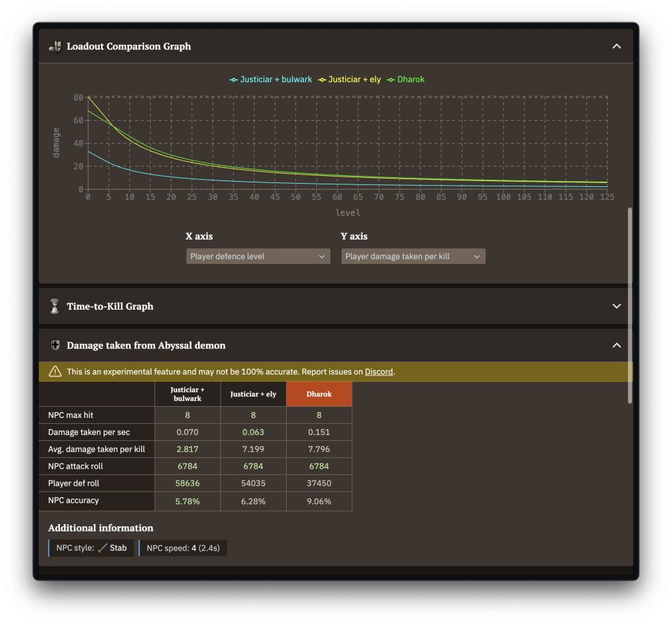Click the Y axis label above dropdown
Image resolution: width=672 pixels, height=624 pixels.
tap(354, 236)
